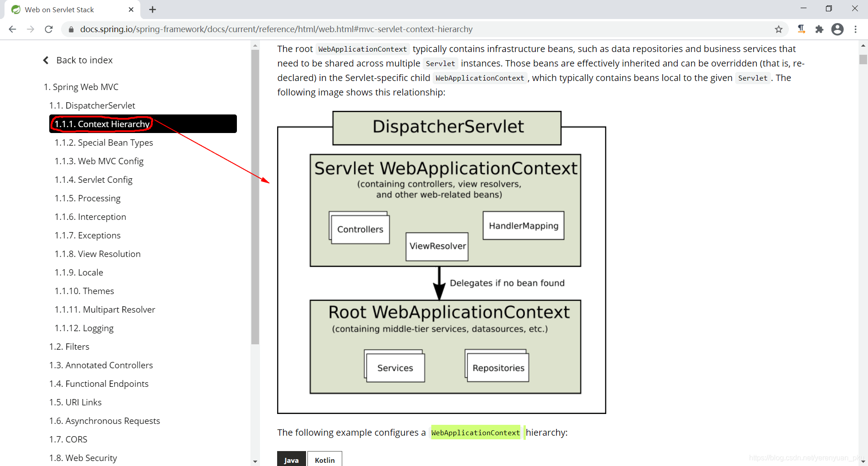Navigate to 1.1.4. Servlet Config
868x466 pixels.
point(94,180)
